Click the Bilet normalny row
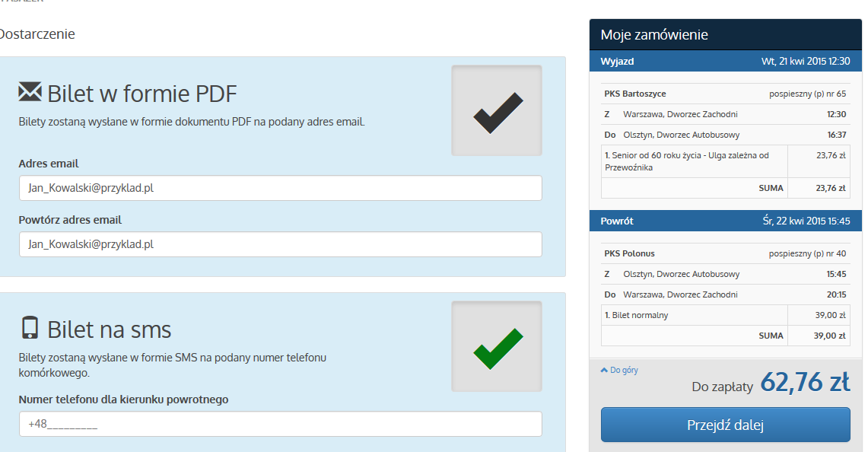 pos(725,315)
